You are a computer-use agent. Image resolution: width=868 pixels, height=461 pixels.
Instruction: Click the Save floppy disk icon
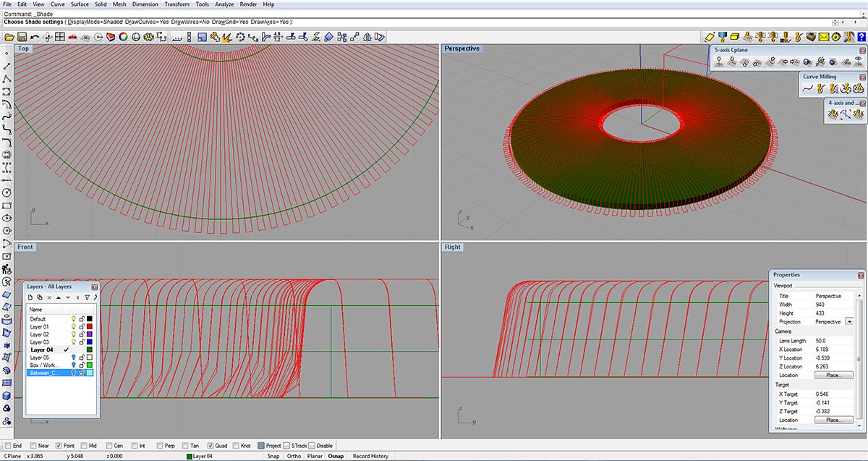[x=22, y=37]
